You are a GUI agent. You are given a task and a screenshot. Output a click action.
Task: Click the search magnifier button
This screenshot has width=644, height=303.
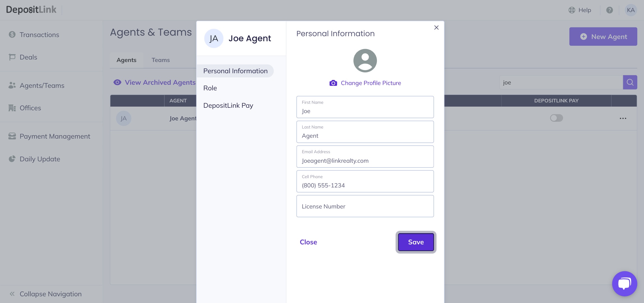(x=630, y=82)
